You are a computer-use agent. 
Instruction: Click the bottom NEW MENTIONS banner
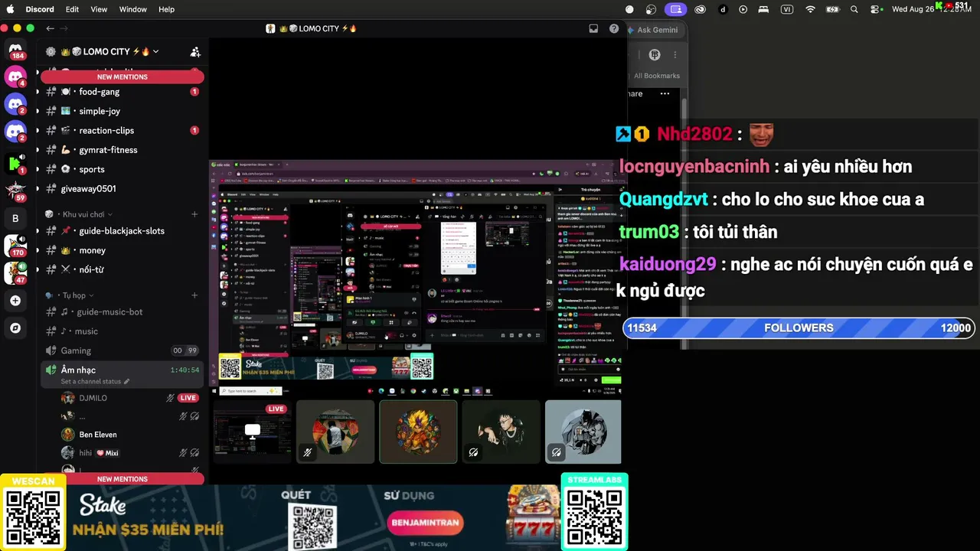[x=122, y=479]
